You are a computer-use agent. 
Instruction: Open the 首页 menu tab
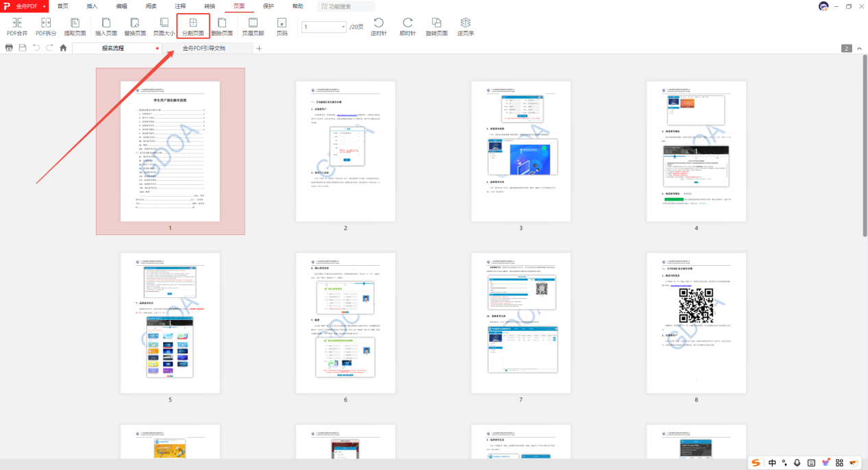coord(63,6)
